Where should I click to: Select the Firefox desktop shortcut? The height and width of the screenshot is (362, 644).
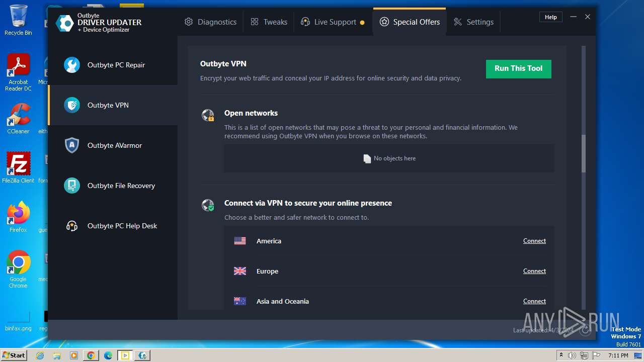point(18,218)
